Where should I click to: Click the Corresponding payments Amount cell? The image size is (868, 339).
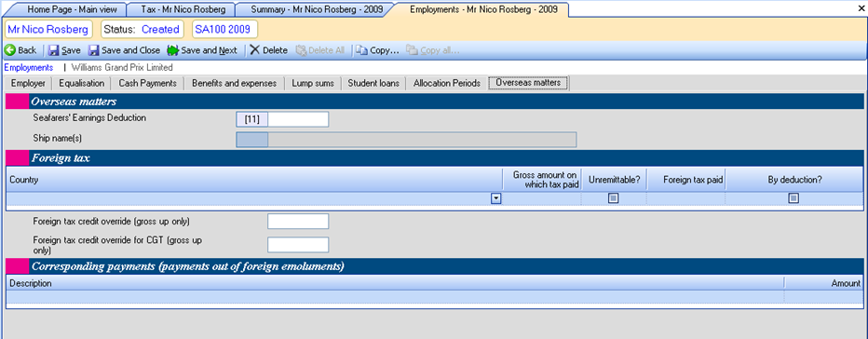click(823, 296)
